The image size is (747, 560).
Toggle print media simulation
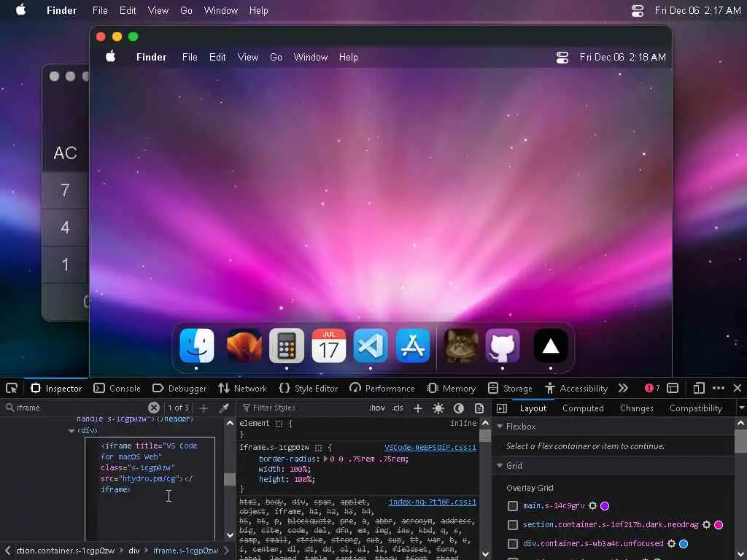(479, 408)
